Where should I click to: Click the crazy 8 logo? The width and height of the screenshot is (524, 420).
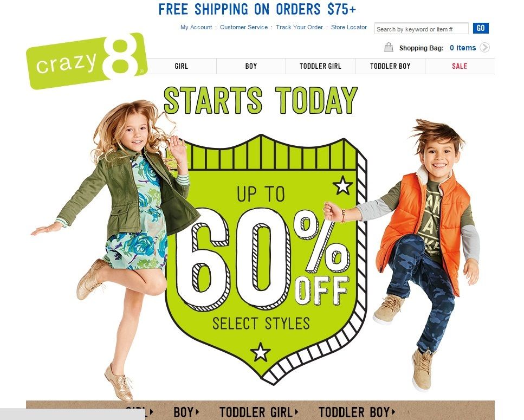pyautogui.click(x=87, y=61)
